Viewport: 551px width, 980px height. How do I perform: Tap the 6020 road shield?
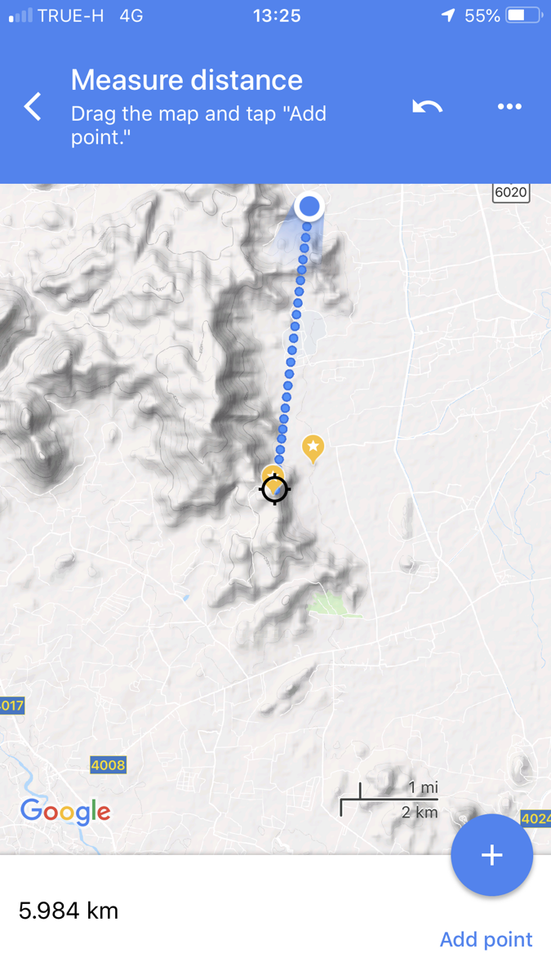[511, 193]
